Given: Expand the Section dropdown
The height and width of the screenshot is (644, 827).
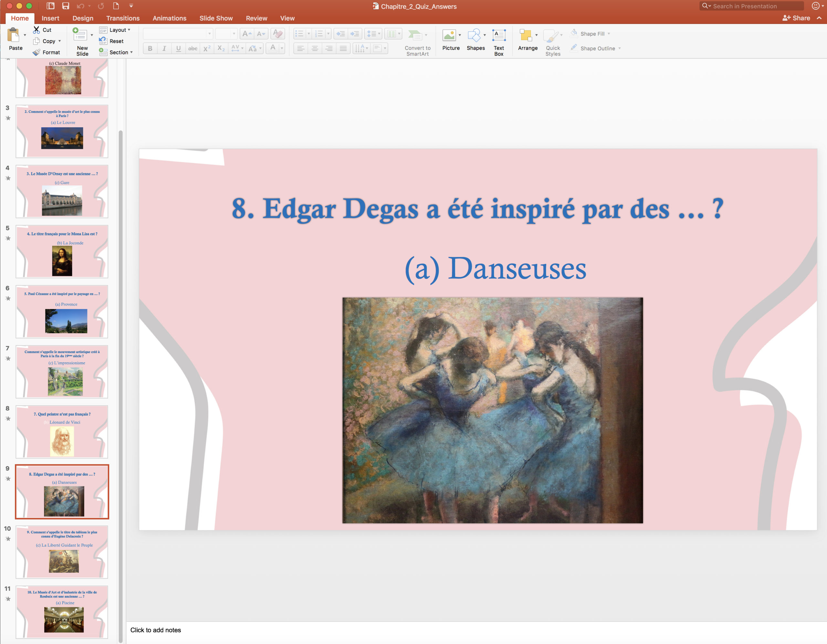Looking at the screenshot, I should (116, 52).
